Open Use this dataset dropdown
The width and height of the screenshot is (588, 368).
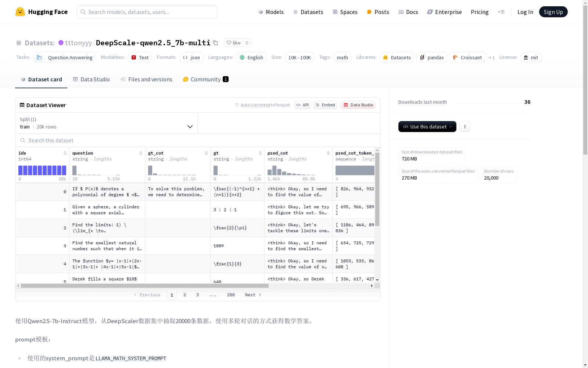427,127
